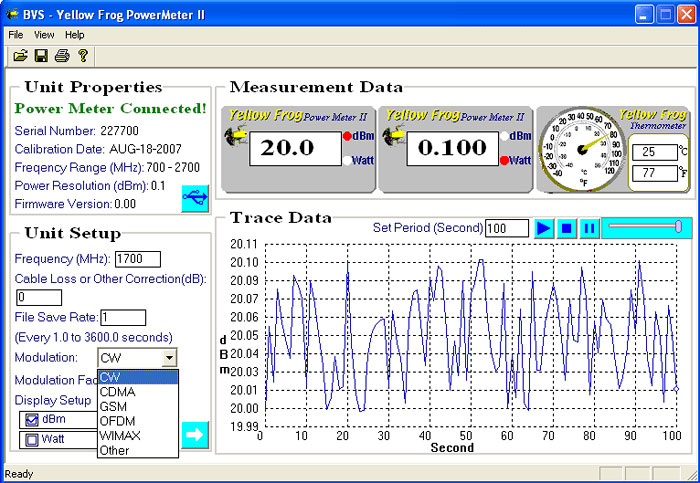Image resolution: width=700 pixels, height=483 pixels.
Task: Click the 0.100 Watt reading display
Action: point(452,148)
